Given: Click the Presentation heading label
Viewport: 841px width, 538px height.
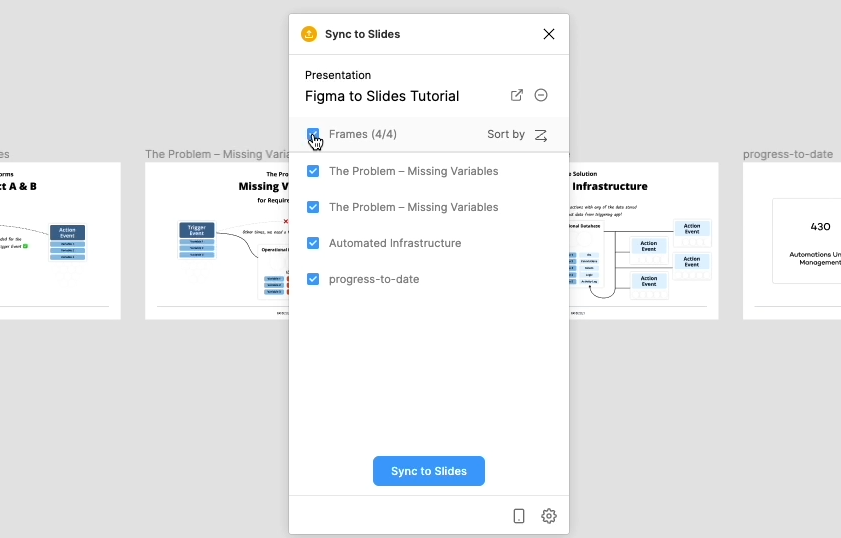Looking at the screenshot, I should tap(338, 75).
